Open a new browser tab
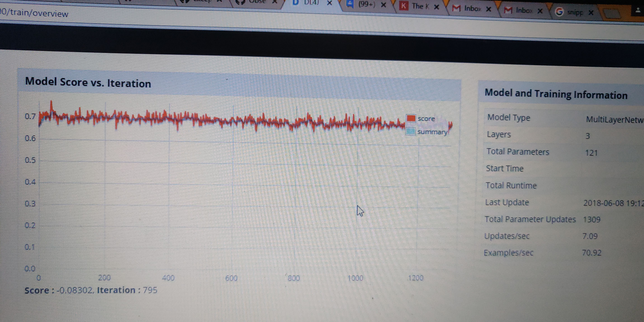 pos(612,14)
